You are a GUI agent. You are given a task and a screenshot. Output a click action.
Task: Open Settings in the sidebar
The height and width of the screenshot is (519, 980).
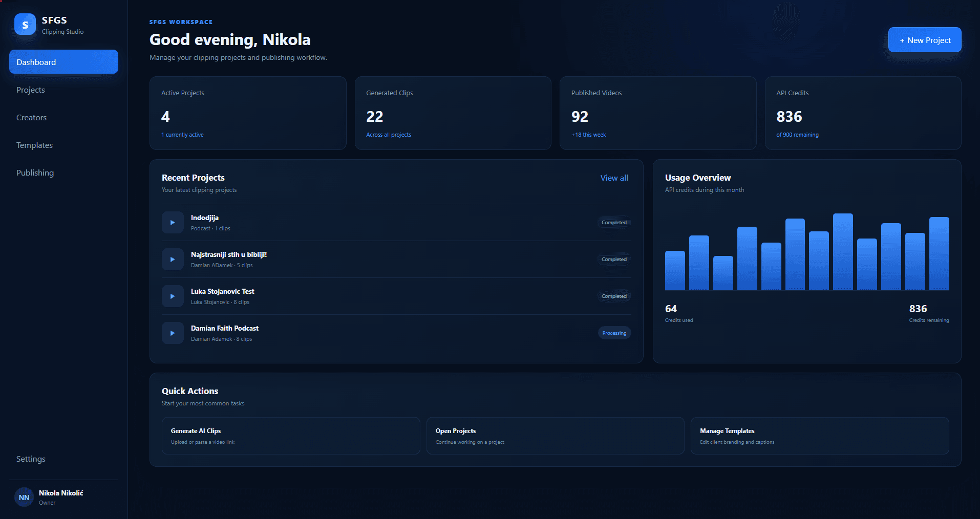pyautogui.click(x=63, y=459)
